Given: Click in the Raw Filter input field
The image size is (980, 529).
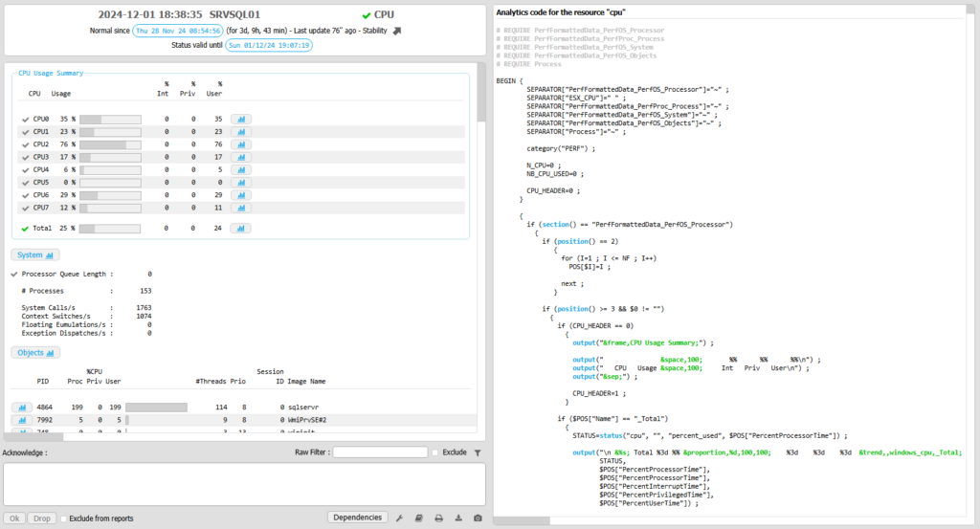Looking at the screenshot, I should 380,452.
